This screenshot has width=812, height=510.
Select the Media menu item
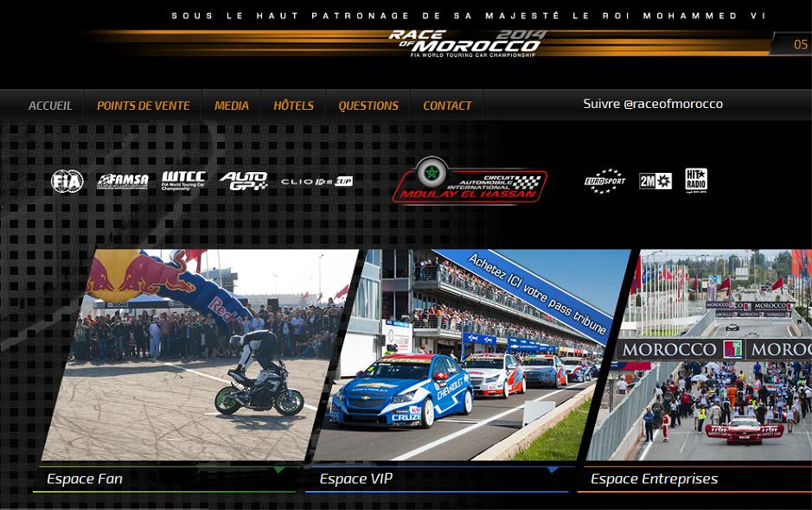(x=232, y=105)
